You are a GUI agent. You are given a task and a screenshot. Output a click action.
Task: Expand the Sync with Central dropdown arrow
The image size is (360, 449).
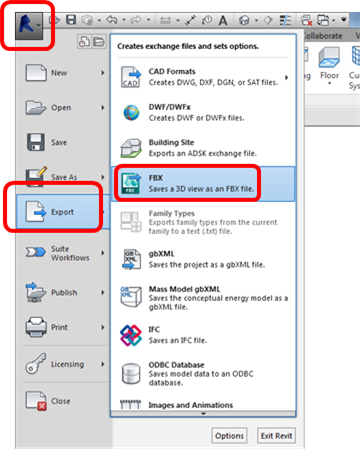[99, 20]
